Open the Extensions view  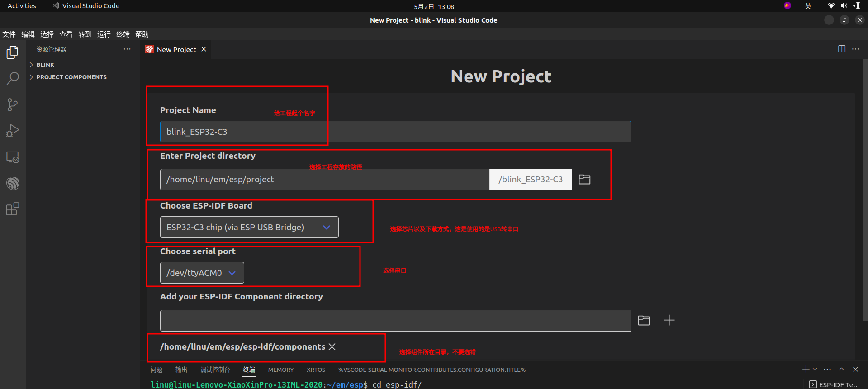coord(13,209)
